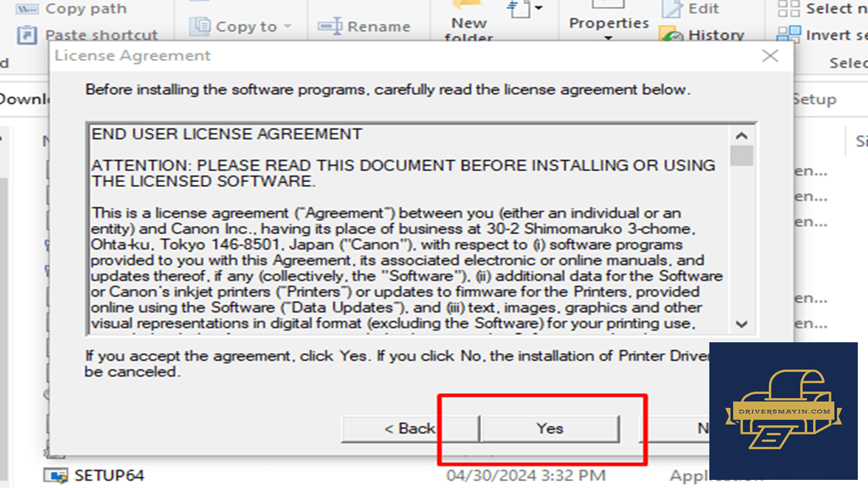Click Select none in the Explorer ribbon

click(823, 9)
